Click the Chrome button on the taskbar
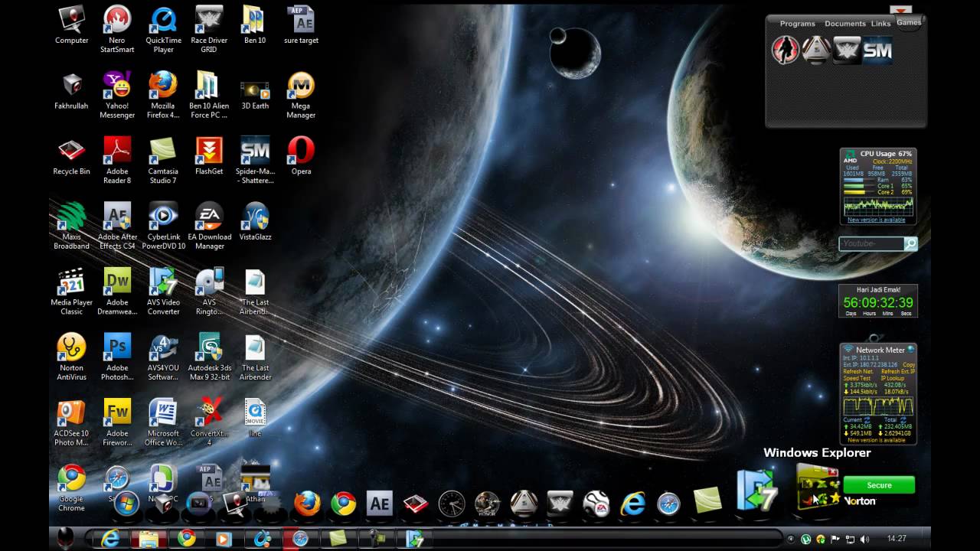This screenshot has height=551, width=980. 186,539
